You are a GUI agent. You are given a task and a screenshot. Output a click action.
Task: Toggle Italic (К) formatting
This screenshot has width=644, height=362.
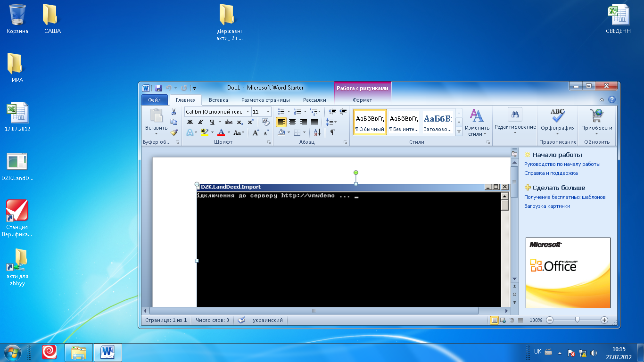point(200,122)
